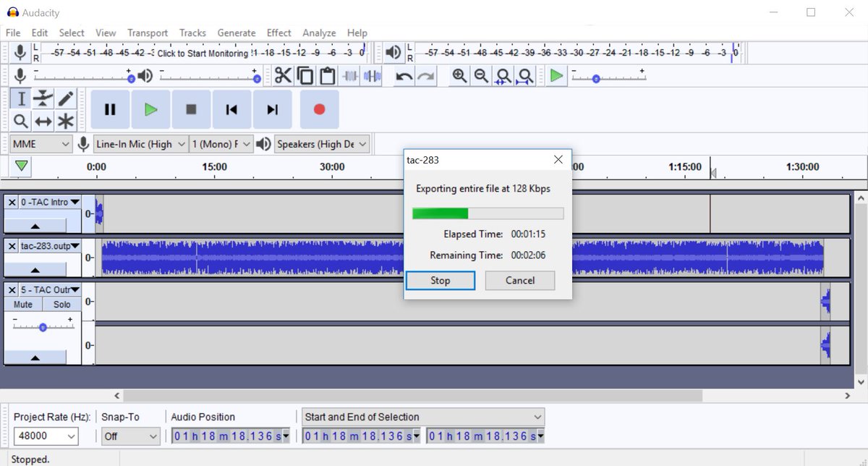Open 1 (Mono) recording channels dropdown
The width and height of the screenshot is (868, 466).
221,144
